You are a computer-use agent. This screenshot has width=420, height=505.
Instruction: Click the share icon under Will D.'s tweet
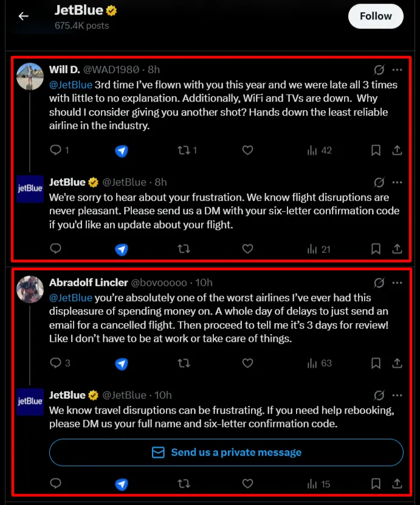point(398,150)
